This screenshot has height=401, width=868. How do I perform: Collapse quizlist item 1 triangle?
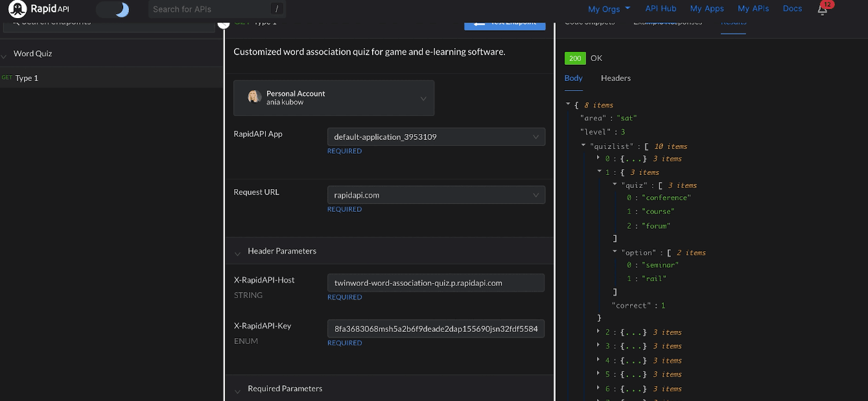click(x=599, y=172)
